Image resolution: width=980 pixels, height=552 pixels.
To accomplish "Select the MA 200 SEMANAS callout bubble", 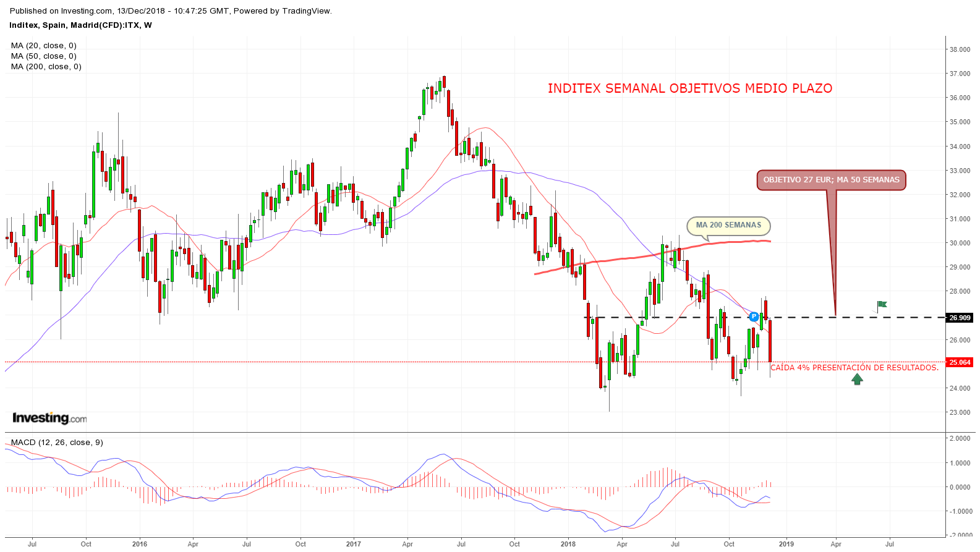I will [x=728, y=226].
